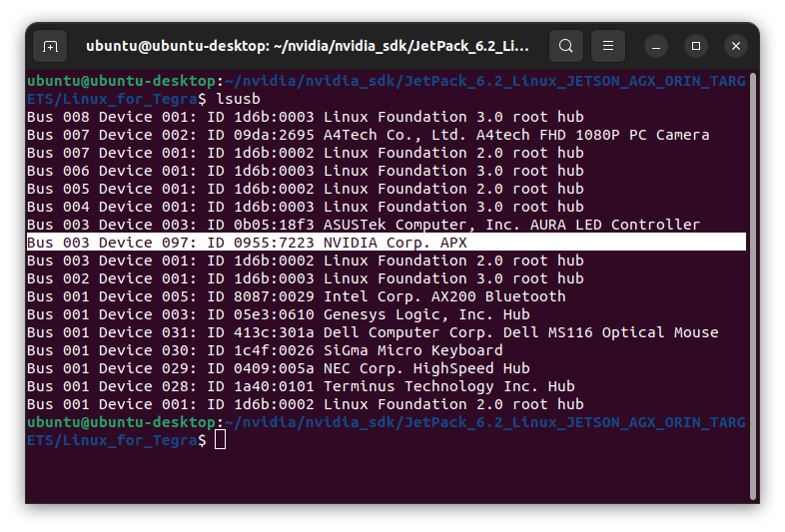Click the Bus 008 Device 001 line
Screen dimensions: 785x532
[306, 117]
